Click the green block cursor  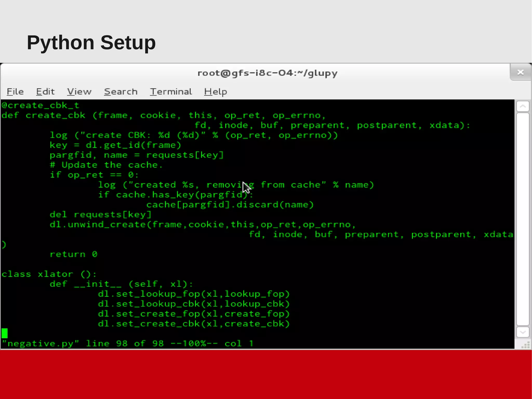pyautogui.click(x=4, y=333)
